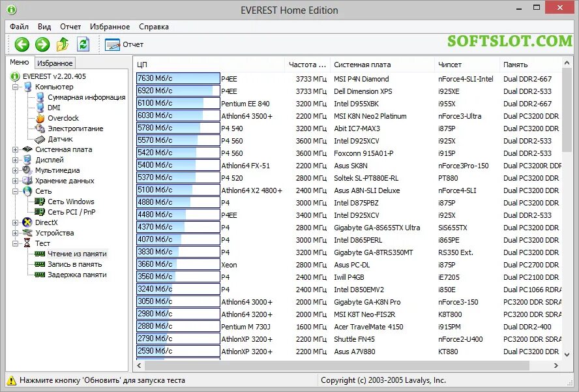579x392 pixels.
Task: Refresh using the green arrows page icon
Action: pos(83,44)
